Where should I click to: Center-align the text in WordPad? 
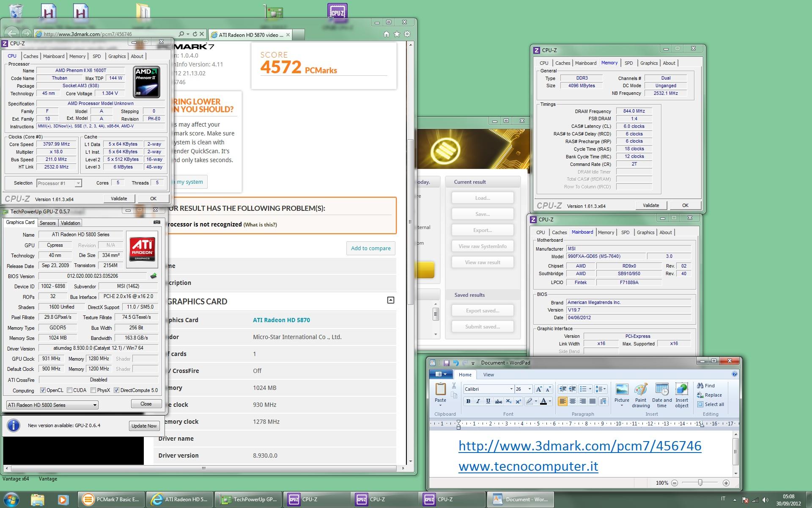(573, 401)
